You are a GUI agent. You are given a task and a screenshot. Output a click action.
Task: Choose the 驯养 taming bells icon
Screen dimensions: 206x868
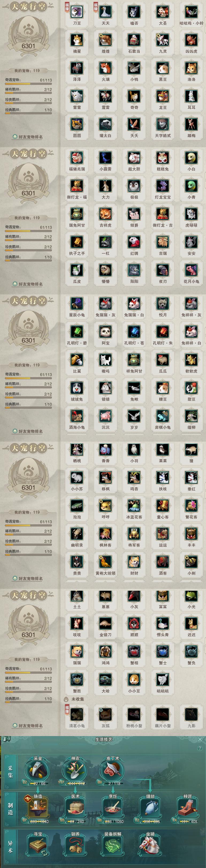point(75,846)
